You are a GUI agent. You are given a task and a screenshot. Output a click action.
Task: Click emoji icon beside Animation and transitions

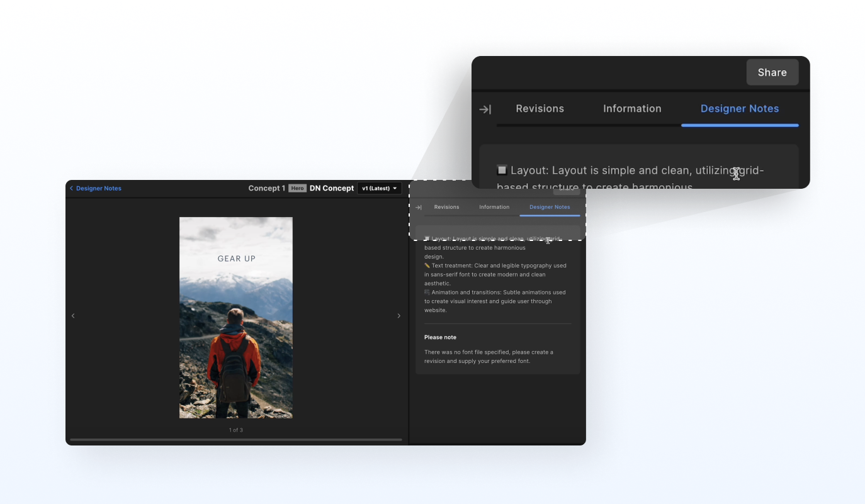[x=427, y=292]
